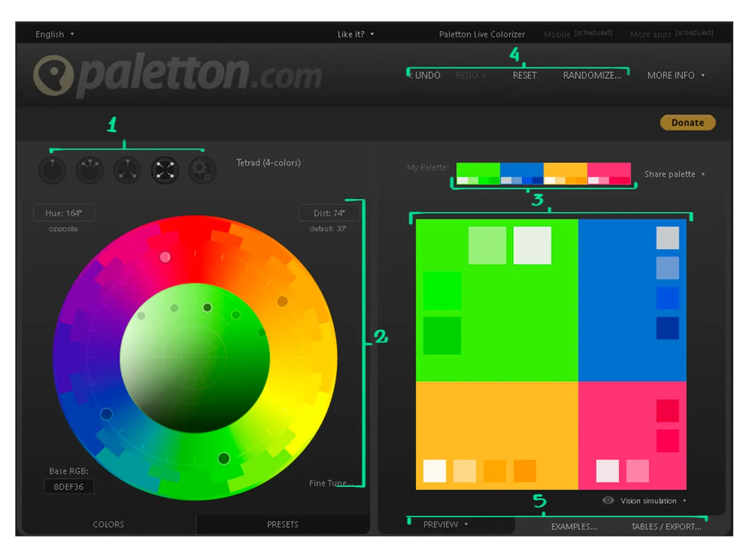Click the Randomize... button
The width and height of the screenshot is (752, 560).
click(592, 75)
